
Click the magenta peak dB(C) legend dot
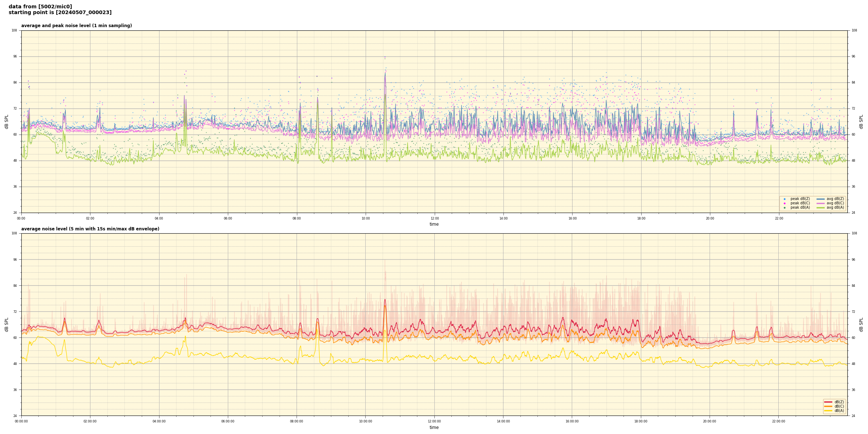(784, 203)
